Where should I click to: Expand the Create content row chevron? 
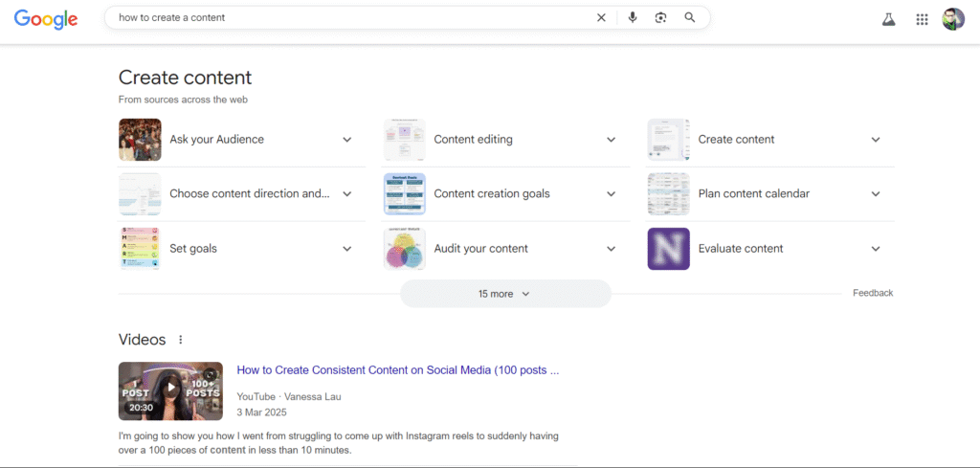click(876, 140)
